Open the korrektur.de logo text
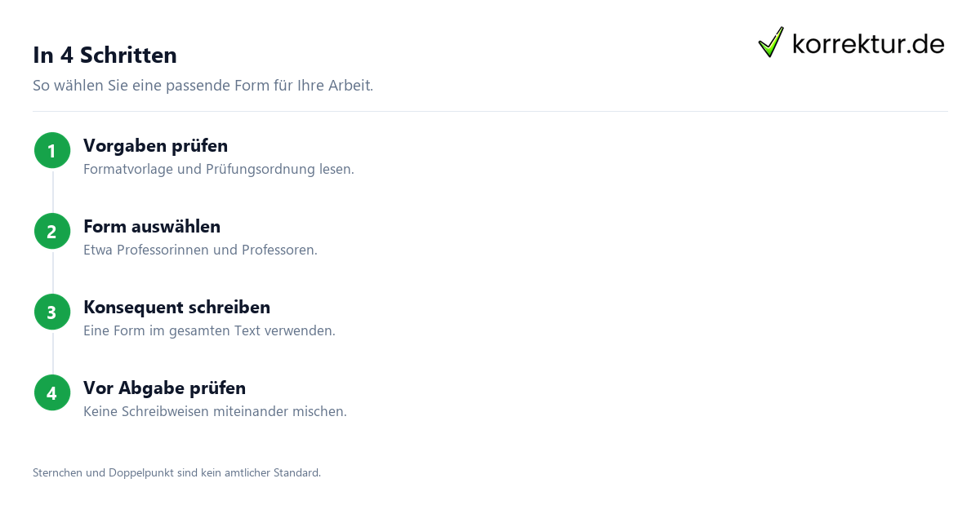The height and width of the screenshot is (514, 980). [868, 43]
